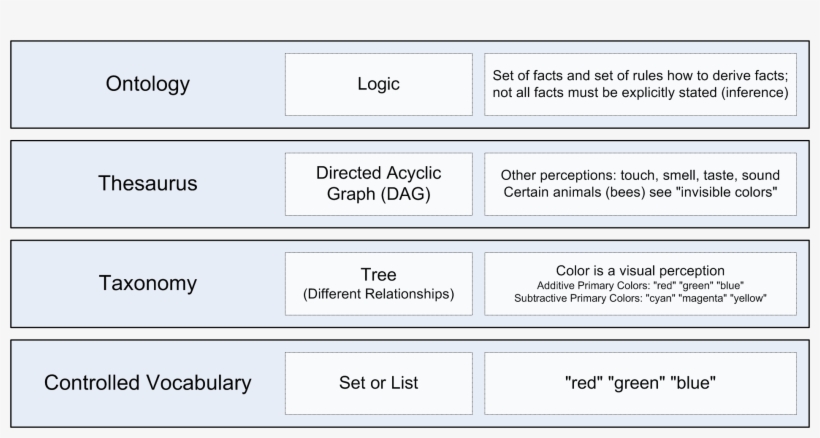Click the 'Other perceptions: touch, smell' line
The width and height of the screenshot is (820, 438).
click(x=640, y=174)
